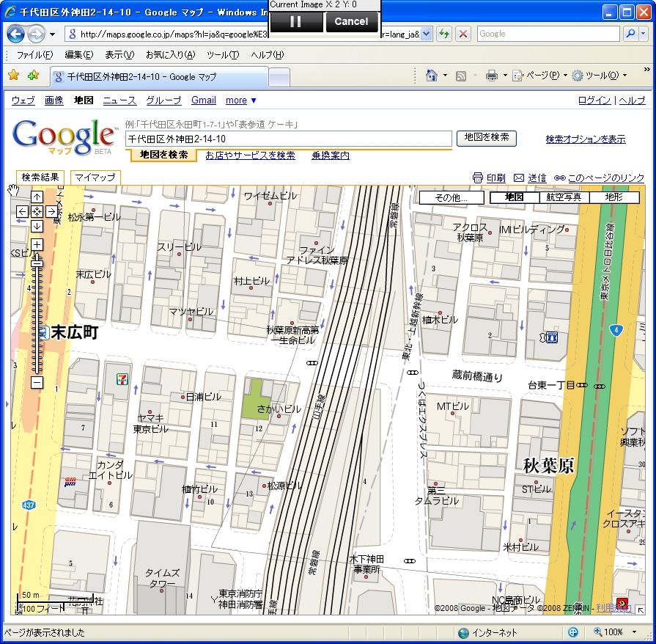The image size is (656, 644).
Task: Select the 検索結果 tab
Action: pyautogui.click(x=40, y=178)
